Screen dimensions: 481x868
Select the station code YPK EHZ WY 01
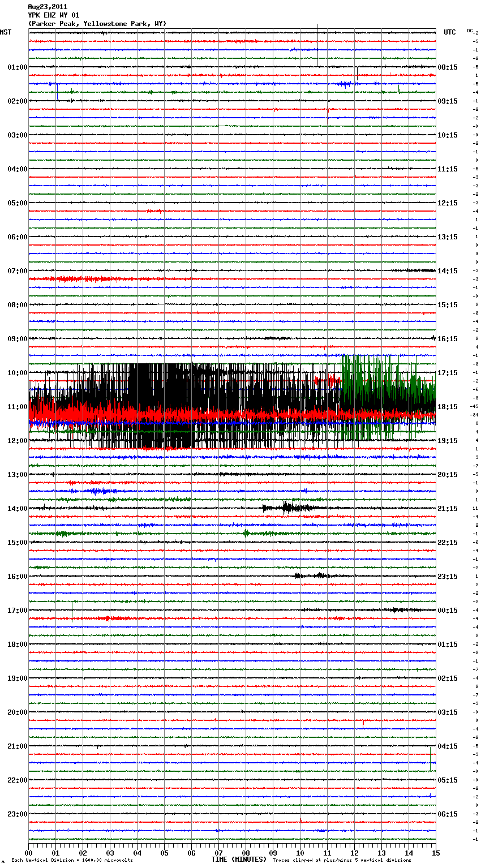pos(54,15)
